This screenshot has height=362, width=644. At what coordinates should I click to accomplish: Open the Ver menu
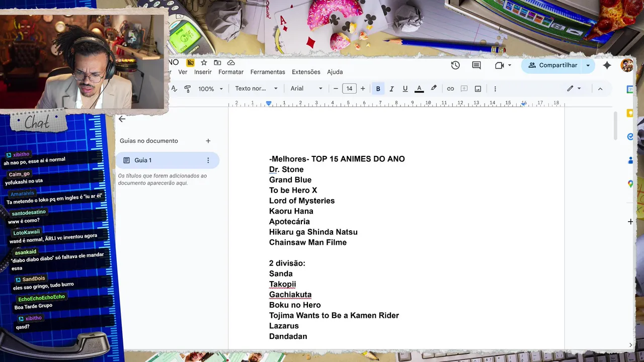(x=183, y=72)
